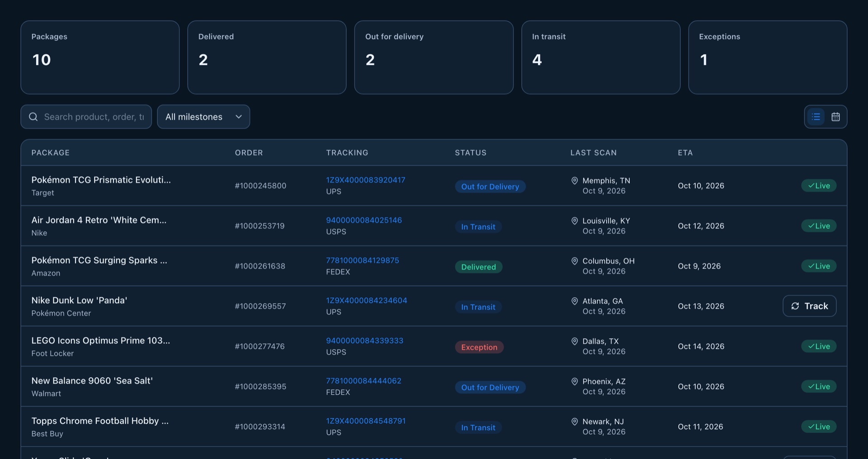Click the STATUS column header
Screen dimensions: 868x459
pyautogui.click(x=471, y=153)
